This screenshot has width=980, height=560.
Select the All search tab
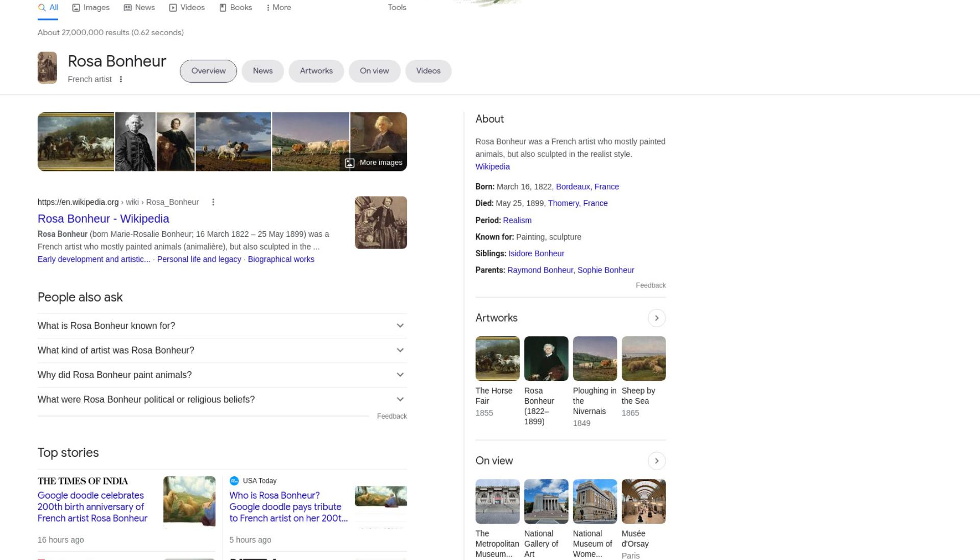pos(48,8)
